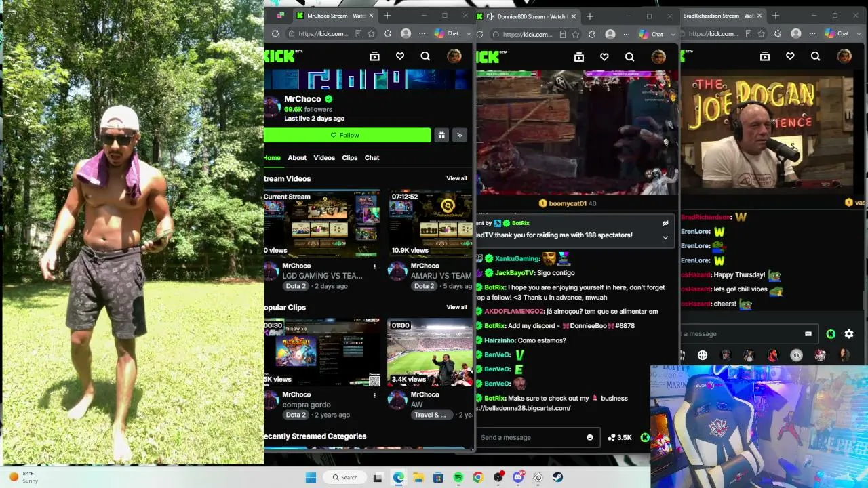The height and width of the screenshot is (488, 868).
Task: Click heart icon in Donniee800 window header
Action: 604,57
